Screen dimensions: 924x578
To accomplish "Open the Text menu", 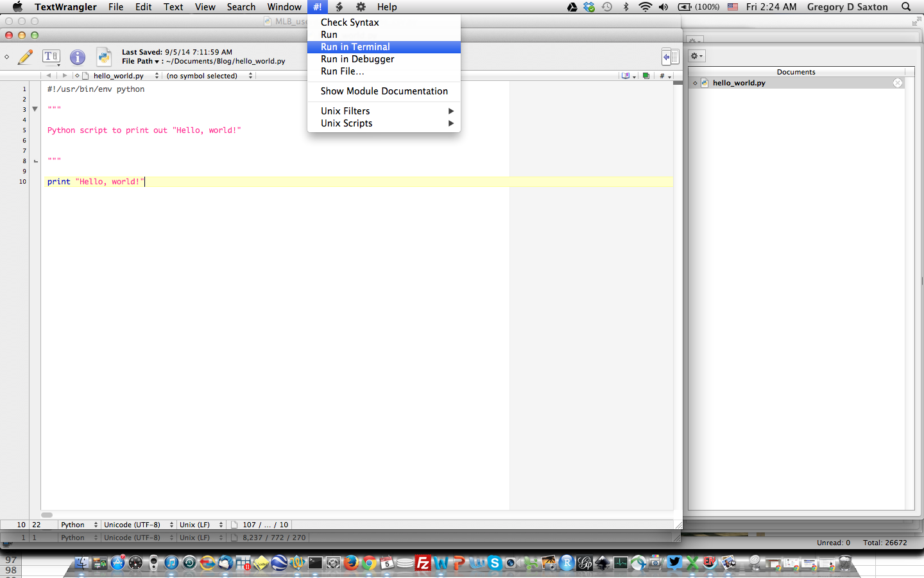I will 173,6.
